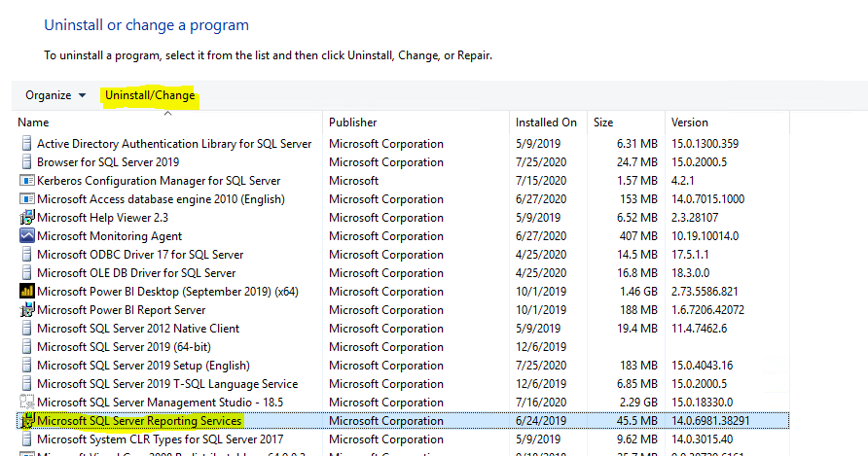Click the Power BI Report Server icon
The height and width of the screenshot is (456, 868).
[x=26, y=310]
